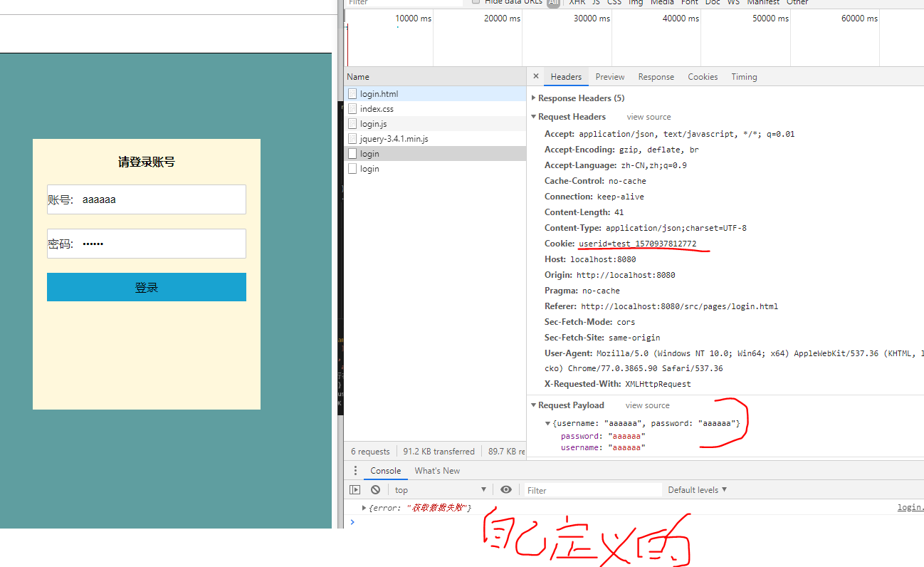This screenshot has width=924, height=567.
Task: Create a live expression with eye icon
Action: click(506, 489)
